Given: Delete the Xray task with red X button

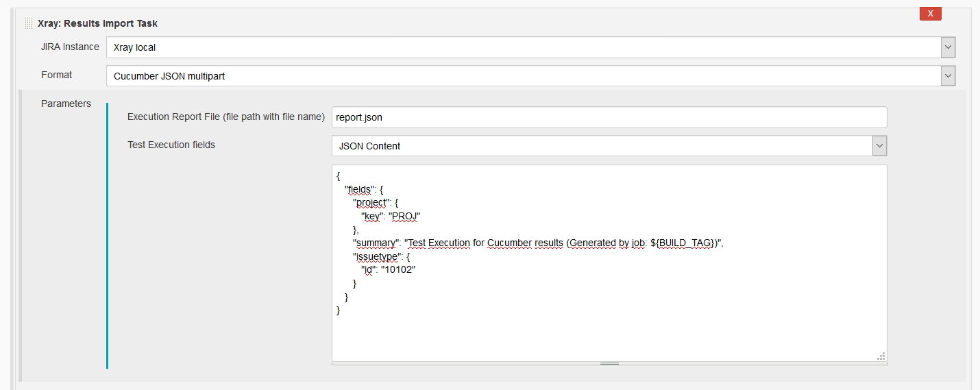Looking at the screenshot, I should pos(930,13).
